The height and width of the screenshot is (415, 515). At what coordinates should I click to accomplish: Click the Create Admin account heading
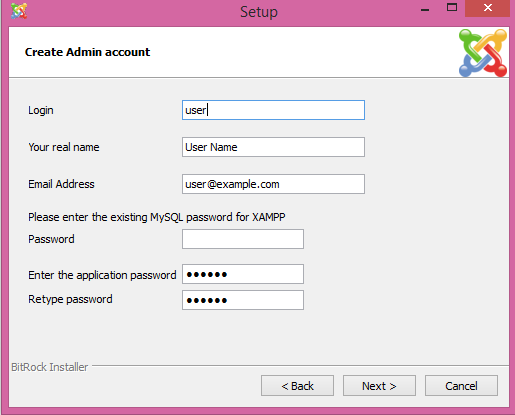[87, 52]
